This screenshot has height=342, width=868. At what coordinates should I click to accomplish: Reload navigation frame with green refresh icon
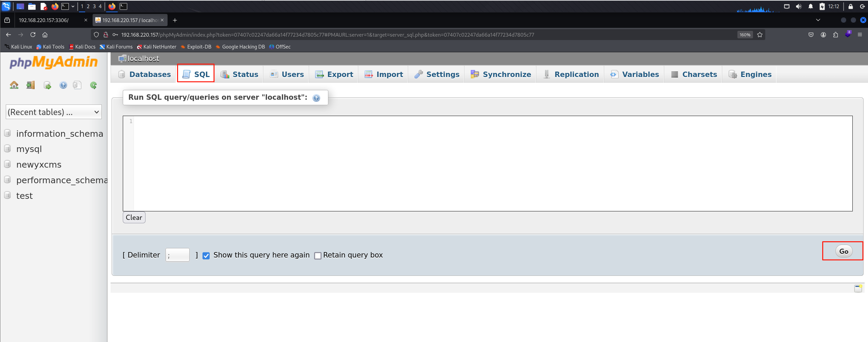93,85
